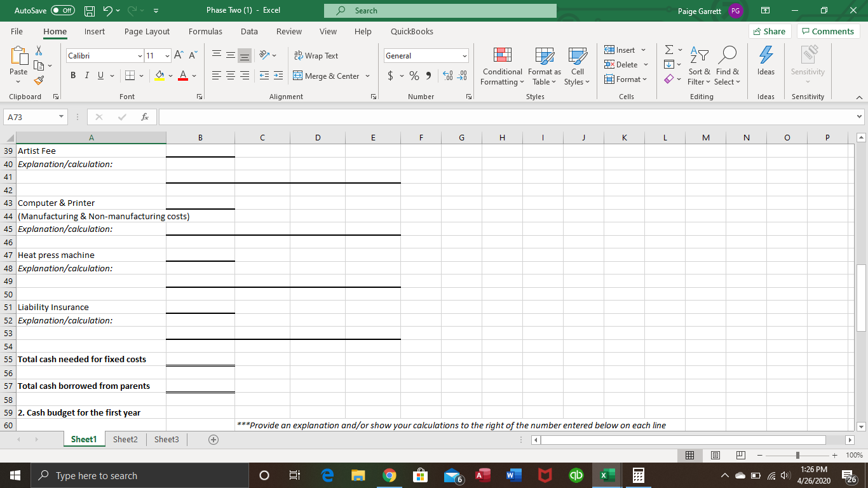Collapse the ribbon with the chevron
868x488 pixels.
(x=858, y=97)
